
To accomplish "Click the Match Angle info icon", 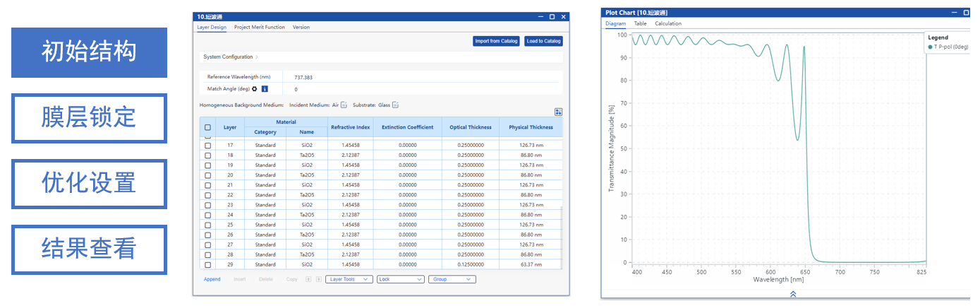I will [x=265, y=89].
